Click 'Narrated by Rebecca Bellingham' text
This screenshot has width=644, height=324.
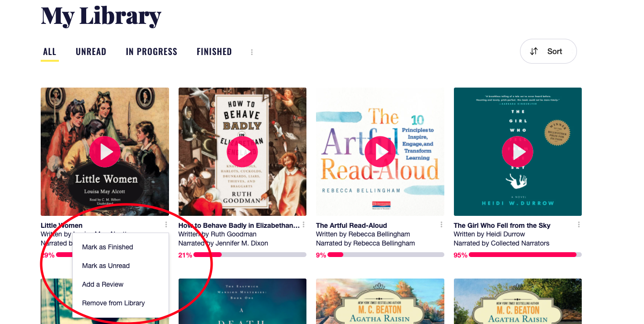point(365,243)
